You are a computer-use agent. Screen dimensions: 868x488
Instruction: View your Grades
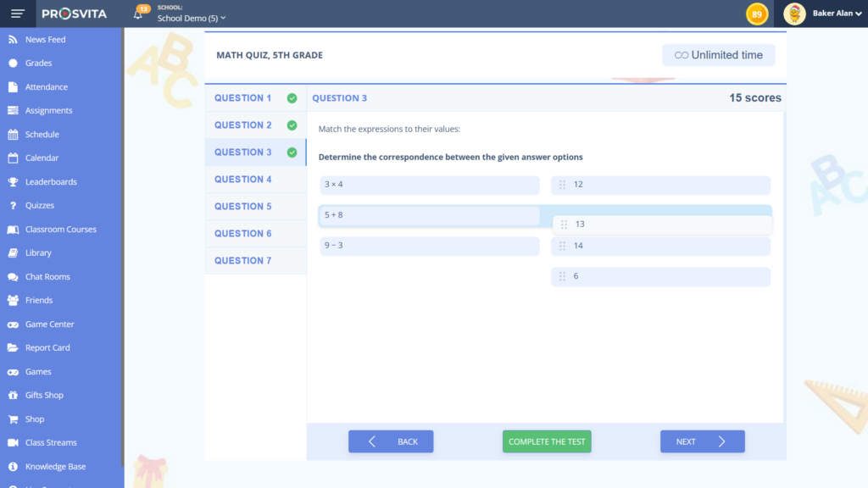tap(39, 63)
